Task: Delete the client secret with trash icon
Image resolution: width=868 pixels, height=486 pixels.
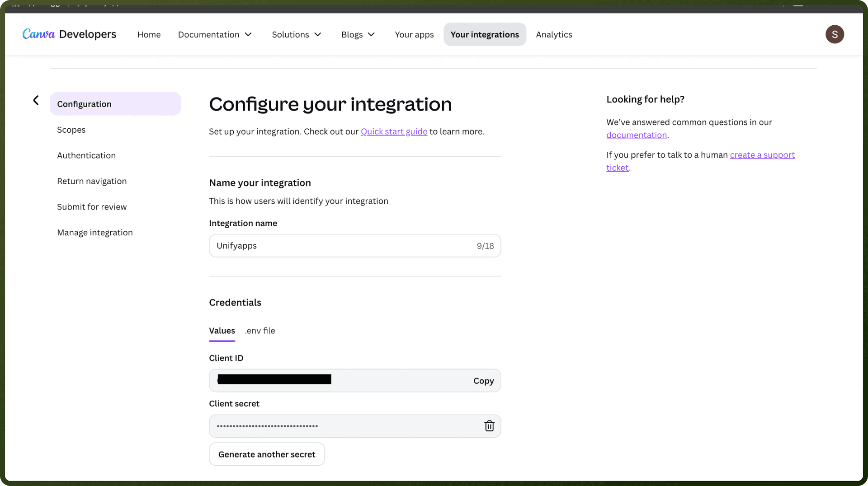Action: [x=489, y=426]
